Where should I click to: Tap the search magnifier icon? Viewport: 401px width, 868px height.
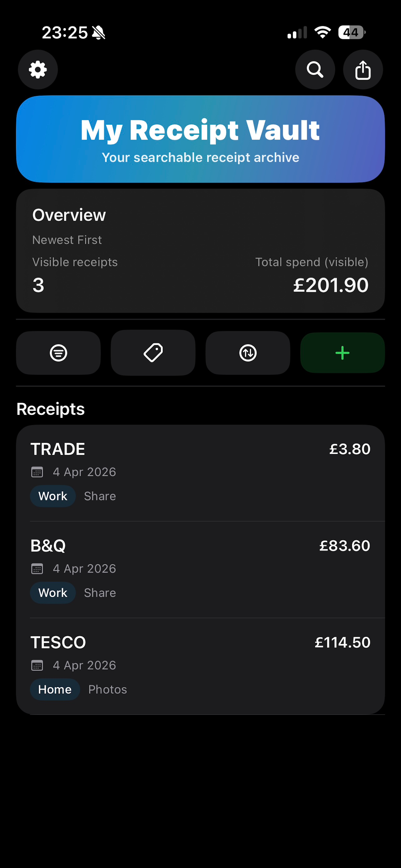[x=315, y=70]
